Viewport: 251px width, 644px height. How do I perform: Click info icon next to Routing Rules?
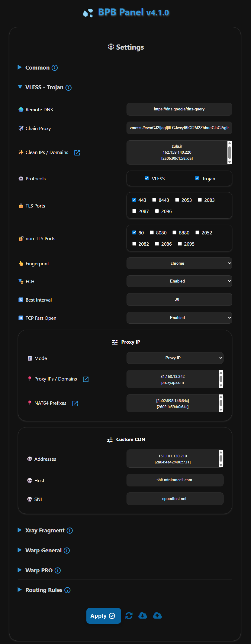click(68, 590)
